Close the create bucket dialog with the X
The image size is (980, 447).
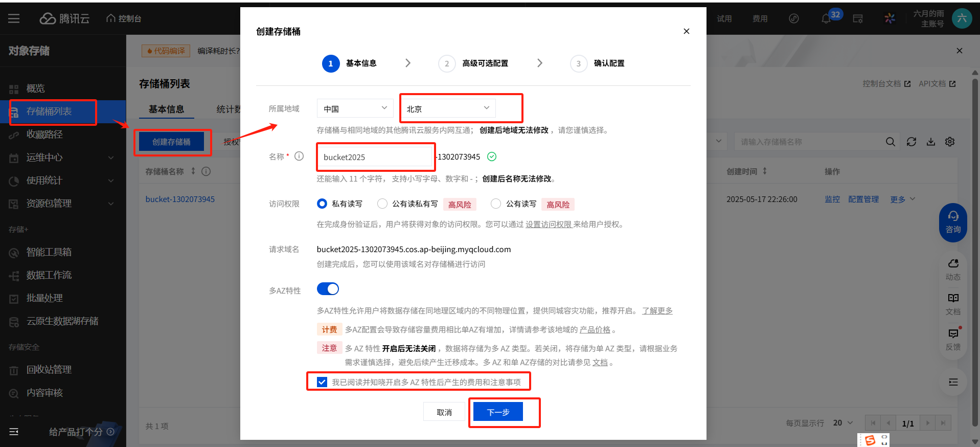pyautogui.click(x=687, y=31)
